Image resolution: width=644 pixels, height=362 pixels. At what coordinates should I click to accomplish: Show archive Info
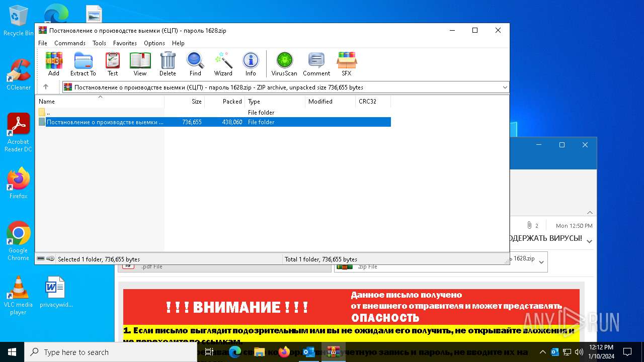coord(251,64)
